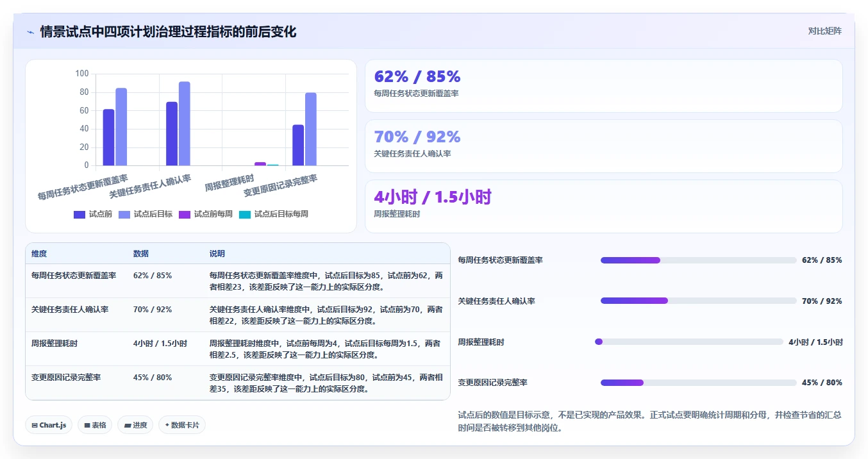Select the 62% / 85% stat card

tap(603, 86)
